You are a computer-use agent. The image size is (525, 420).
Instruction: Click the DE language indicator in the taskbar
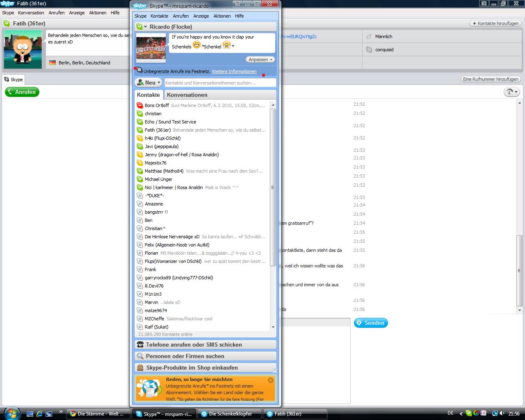pyautogui.click(x=450, y=413)
